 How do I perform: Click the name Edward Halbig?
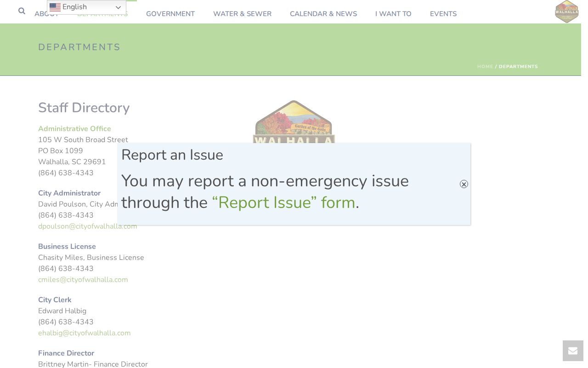pyautogui.click(x=62, y=311)
